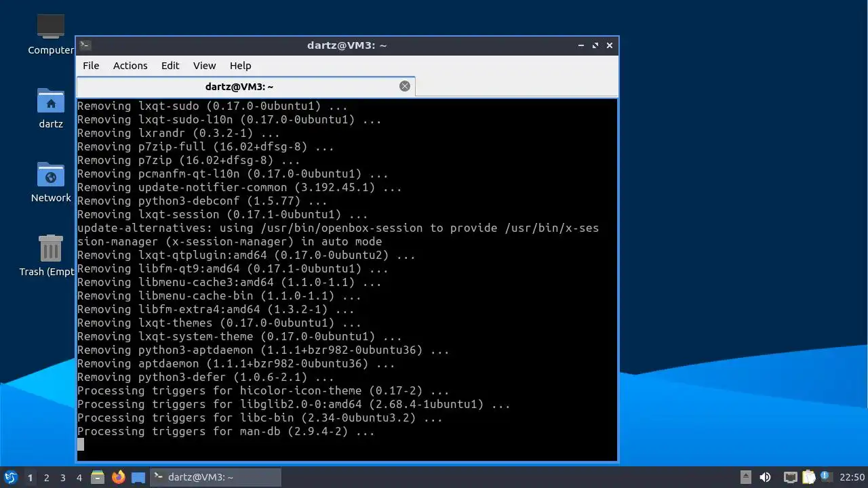
Task: Open the Actions menu
Action: click(130, 66)
